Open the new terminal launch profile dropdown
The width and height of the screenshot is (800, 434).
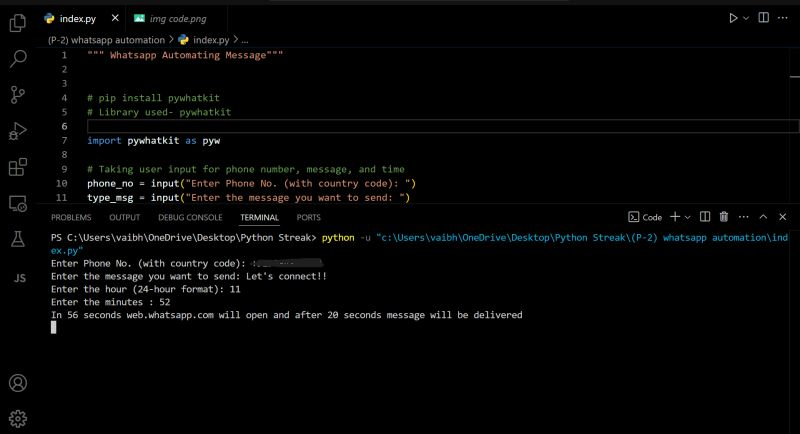687,217
